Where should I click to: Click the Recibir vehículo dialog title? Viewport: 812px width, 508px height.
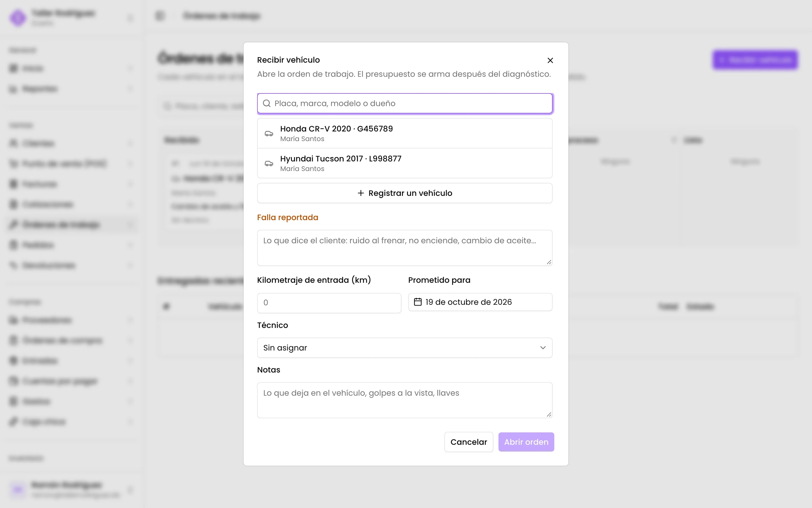point(288,60)
